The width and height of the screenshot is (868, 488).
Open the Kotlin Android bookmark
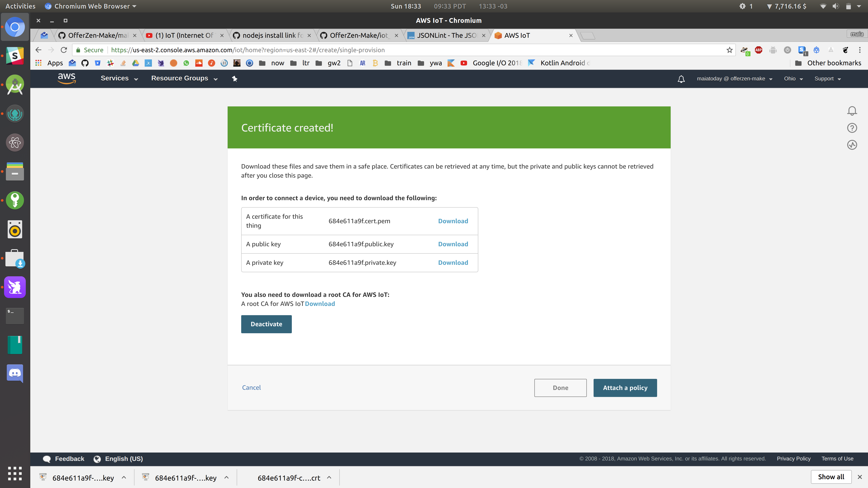(559, 63)
